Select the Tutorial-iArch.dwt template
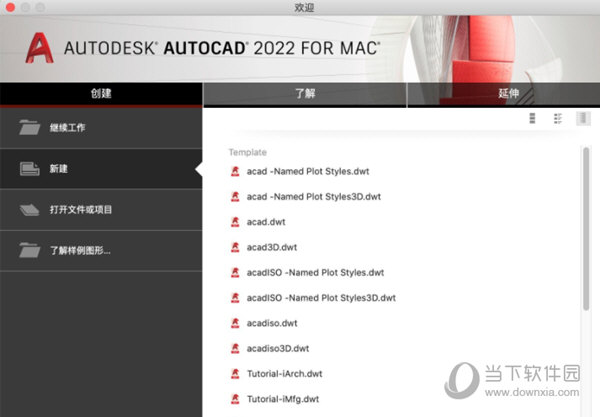 pyautogui.click(x=285, y=373)
